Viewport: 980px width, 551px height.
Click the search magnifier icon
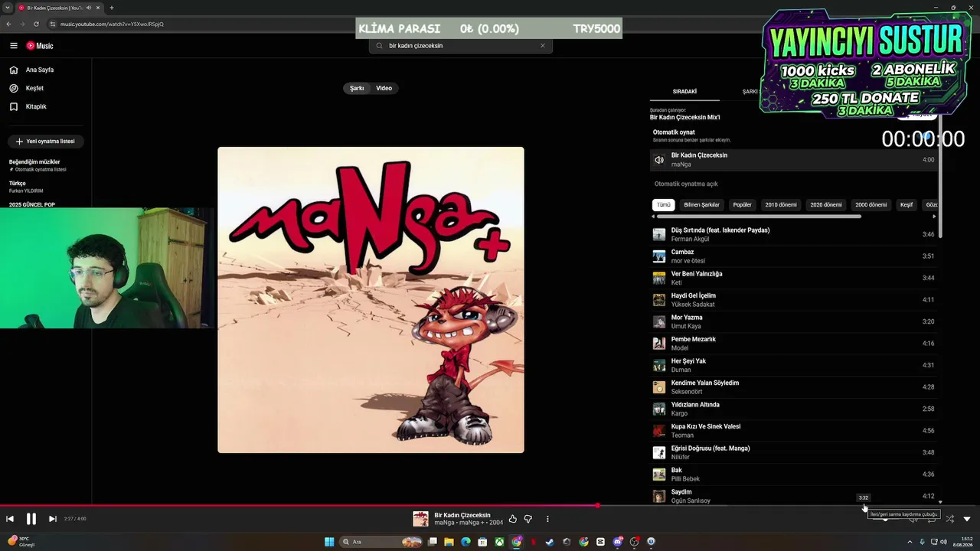click(x=379, y=46)
